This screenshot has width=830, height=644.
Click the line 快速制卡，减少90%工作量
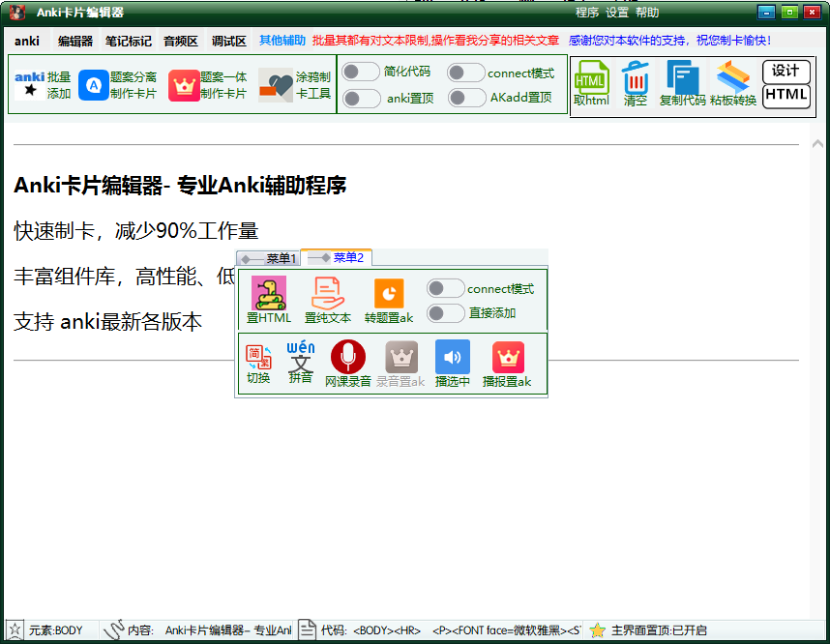coord(136,231)
